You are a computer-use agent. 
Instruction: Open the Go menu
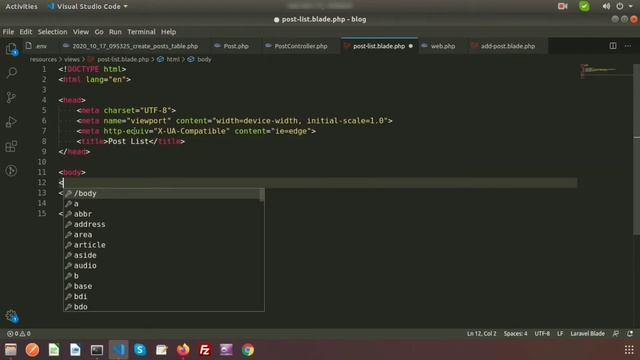(99, 32)
